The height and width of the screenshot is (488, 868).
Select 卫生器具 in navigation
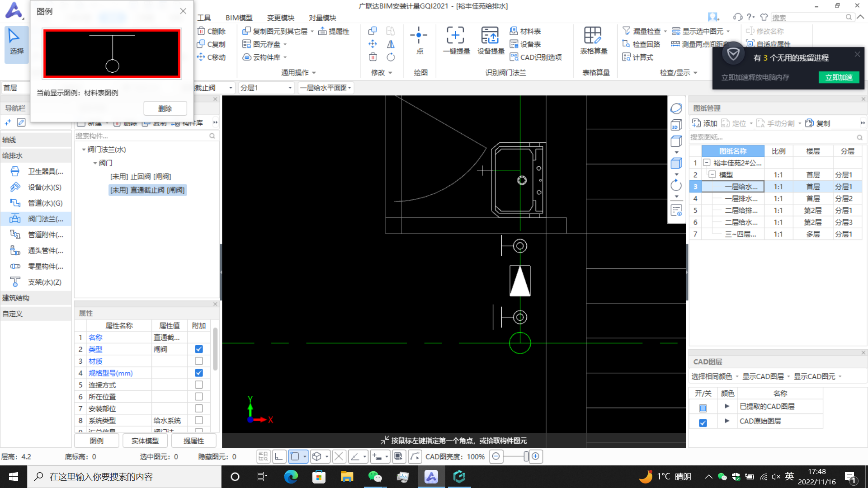pos(36,171)
